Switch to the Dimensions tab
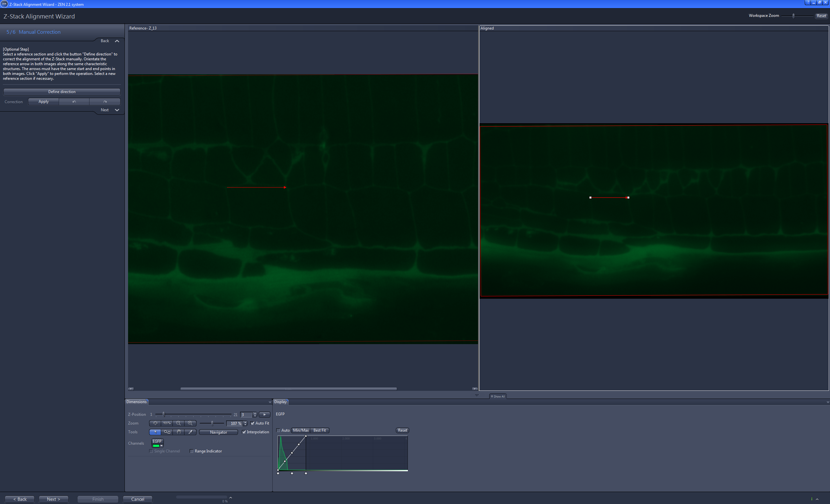 click(x=136, y=402)
